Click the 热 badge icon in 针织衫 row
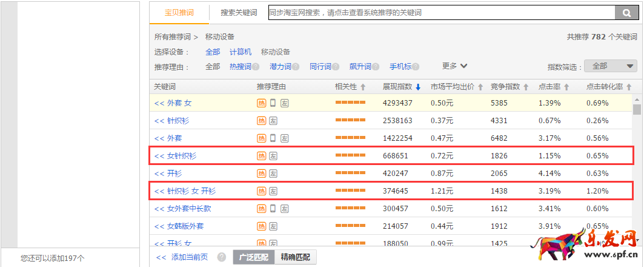This screenshot has width=644, height=267. (262, 121)
